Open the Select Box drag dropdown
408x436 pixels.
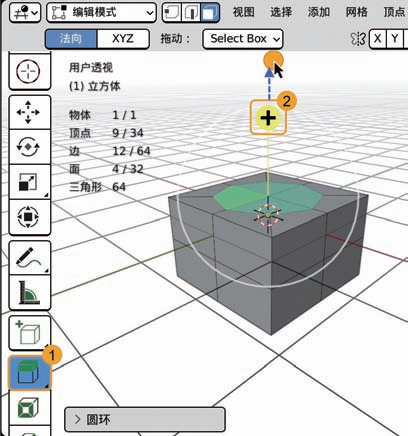243,39
